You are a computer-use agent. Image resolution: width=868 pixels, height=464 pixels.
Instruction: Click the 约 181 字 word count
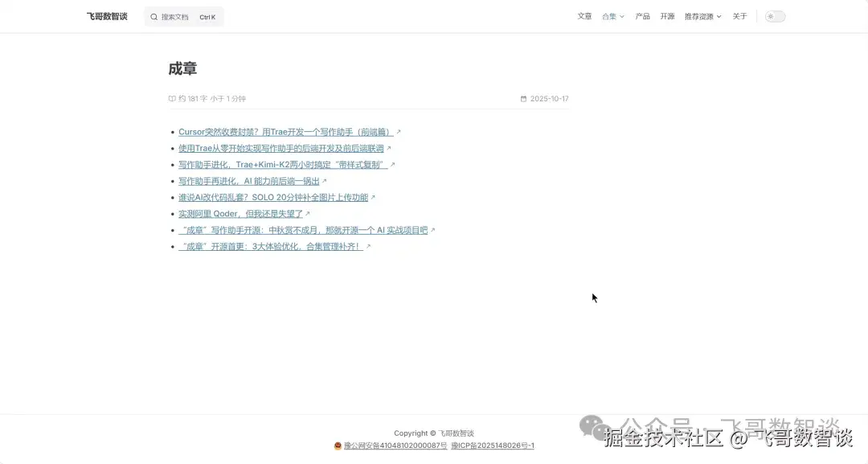click(x=193, y=99)
